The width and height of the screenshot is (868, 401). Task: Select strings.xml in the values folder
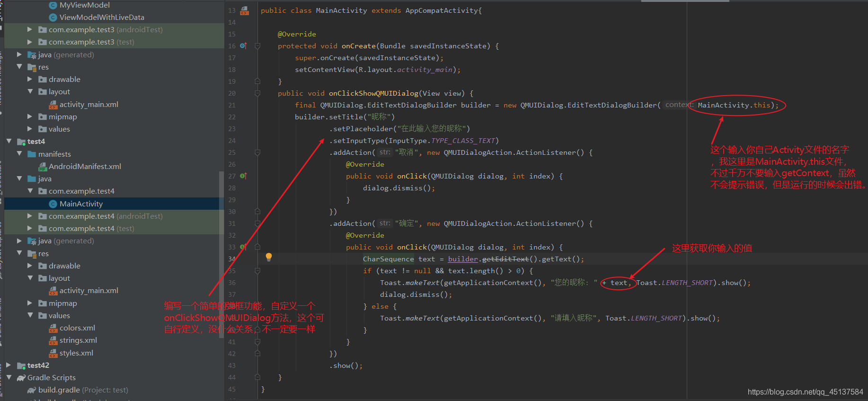tap(78, 340)
